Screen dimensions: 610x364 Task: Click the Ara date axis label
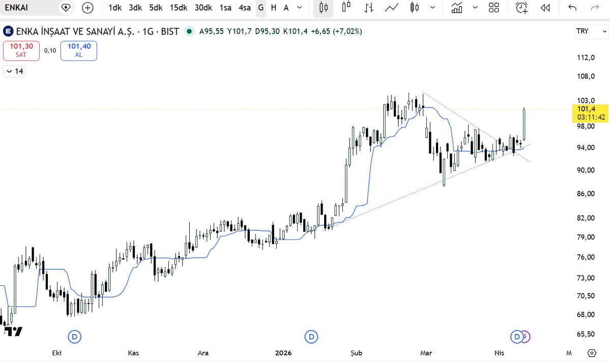pyautogui.click(x=203, y=353)
